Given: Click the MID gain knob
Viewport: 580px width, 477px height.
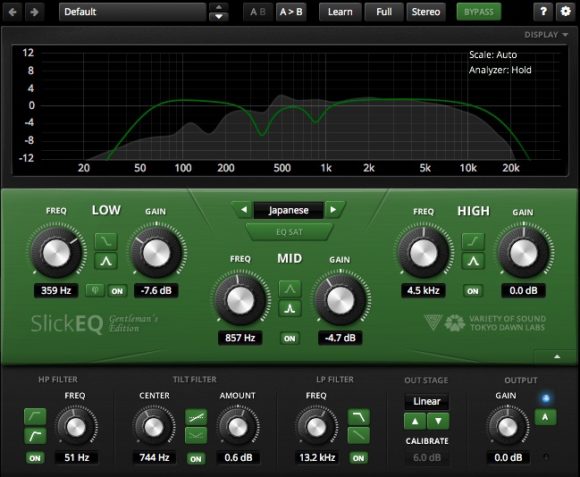Looking at the screenshot, I should pyautogui.click(x=340, y=300).
